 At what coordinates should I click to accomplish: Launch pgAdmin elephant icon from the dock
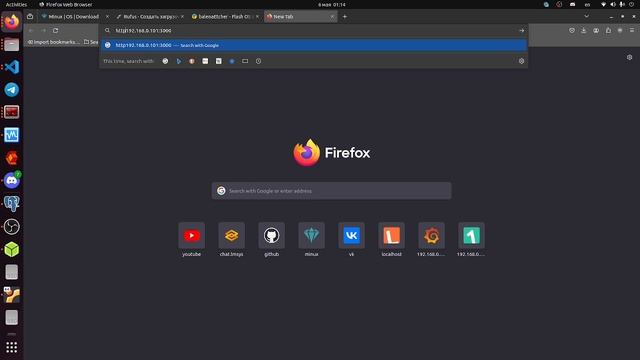11,203
